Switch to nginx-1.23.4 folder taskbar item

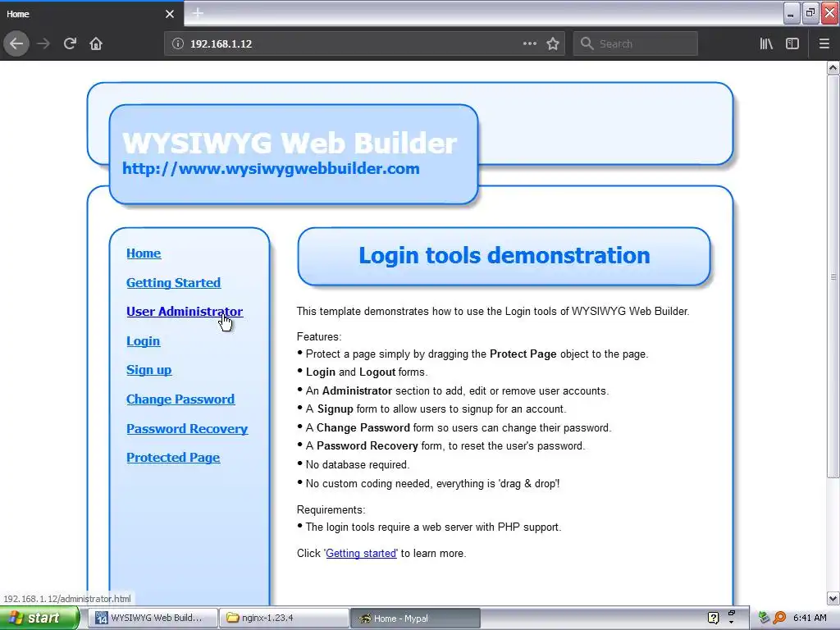pyautogui.click(x=284, y=619)
